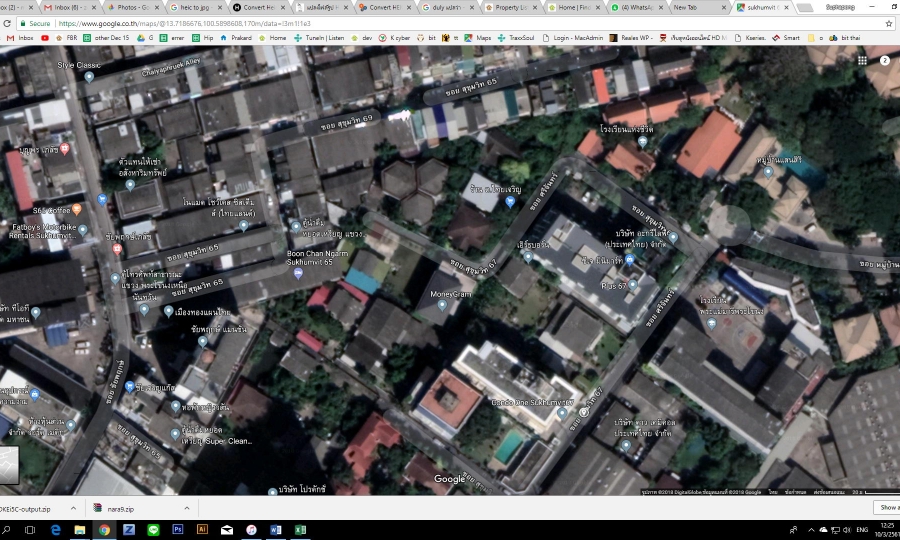The image size is (900, 540).
Task: Click the ENG language indicator in tray
Action: click(x=862, y=530)
